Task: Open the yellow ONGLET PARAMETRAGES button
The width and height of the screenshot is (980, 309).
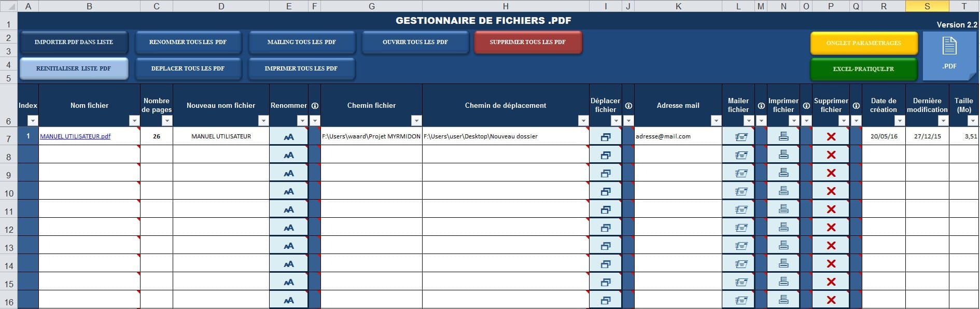Action: [x=863, y=43]
